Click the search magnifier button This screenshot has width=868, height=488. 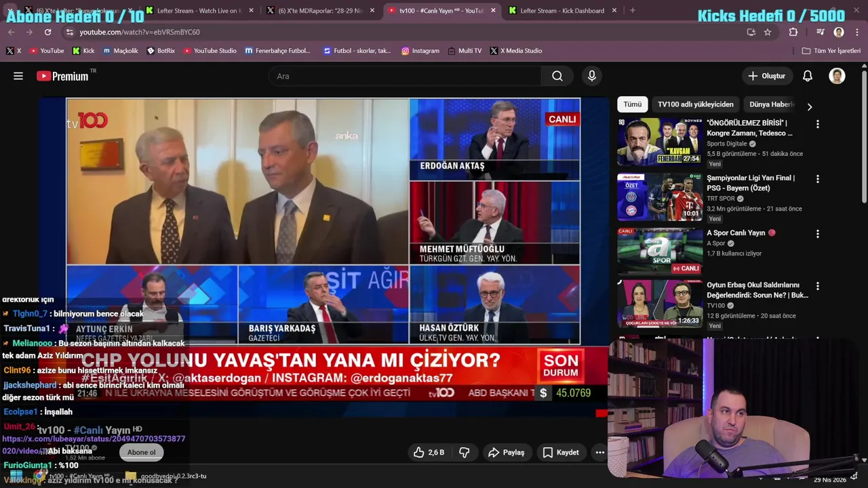(x=557, y=76)
